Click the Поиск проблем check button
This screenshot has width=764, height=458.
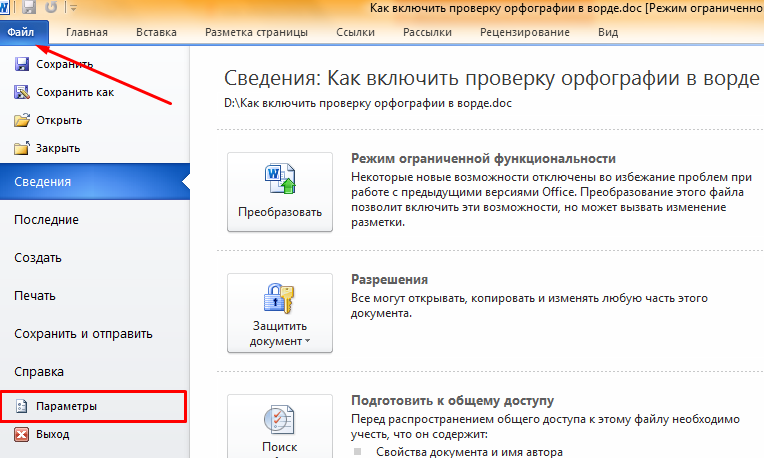click(280, 426)
